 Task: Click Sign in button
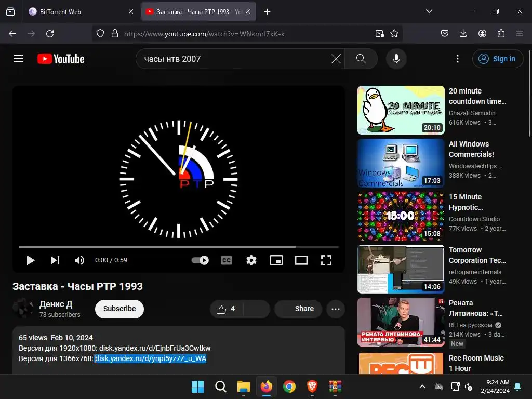tap(498, 59)
